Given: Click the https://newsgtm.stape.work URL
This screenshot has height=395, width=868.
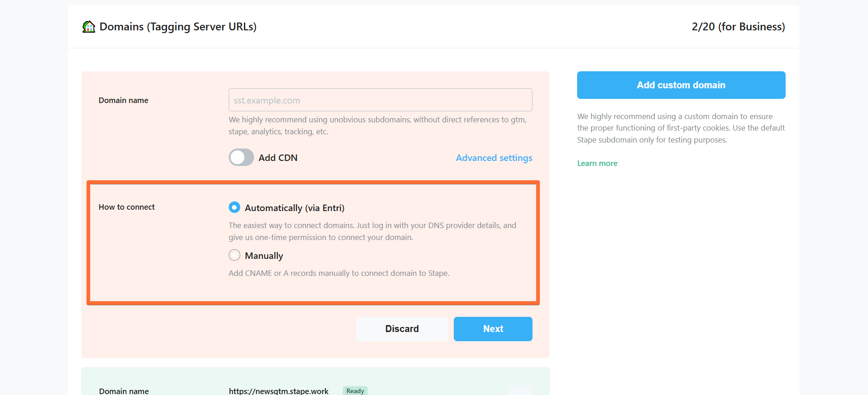Looking at the screenshot, I should pyautogui.click(x=278, y=391).
